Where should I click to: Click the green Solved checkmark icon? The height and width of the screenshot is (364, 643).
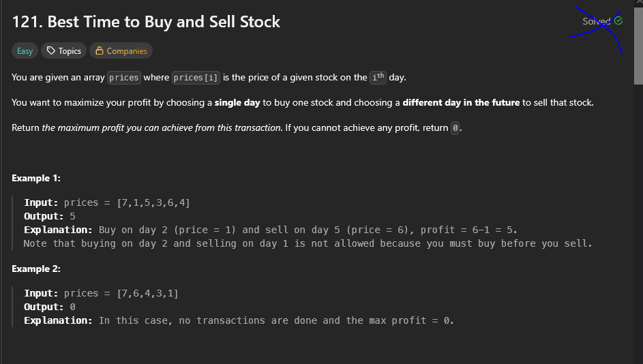pos(618,20)
